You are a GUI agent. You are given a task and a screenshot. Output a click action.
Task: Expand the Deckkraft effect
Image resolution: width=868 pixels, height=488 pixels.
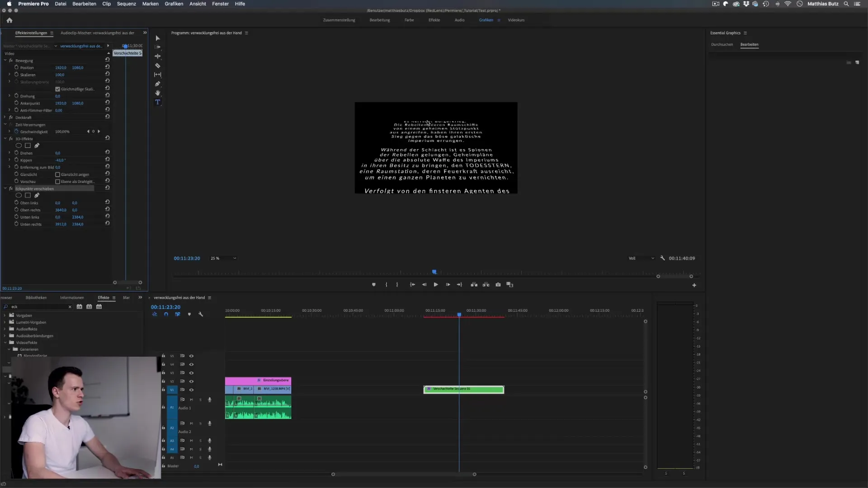pos(5,117)
